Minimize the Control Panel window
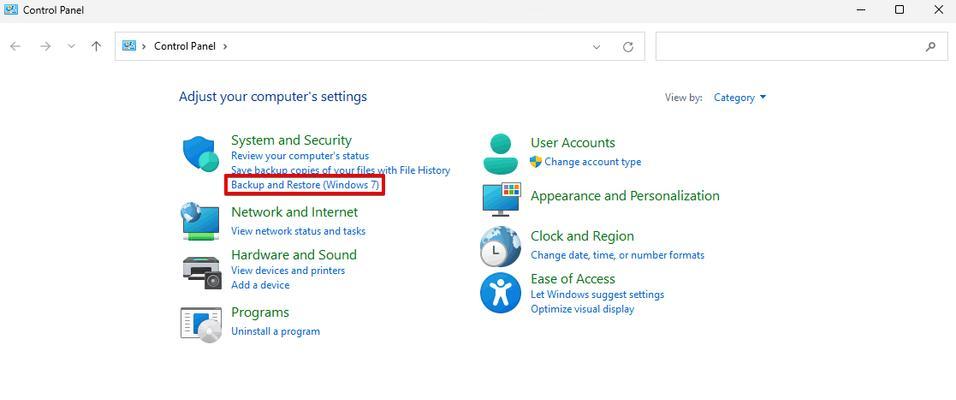The width and height of the screenshot is (956, 400). click(861, 10)
